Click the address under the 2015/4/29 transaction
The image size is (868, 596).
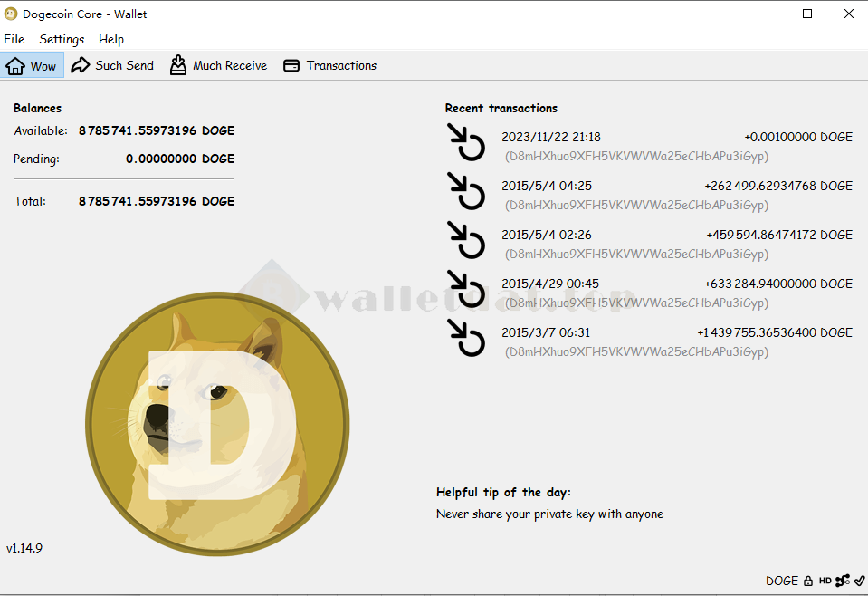[636, 303]
